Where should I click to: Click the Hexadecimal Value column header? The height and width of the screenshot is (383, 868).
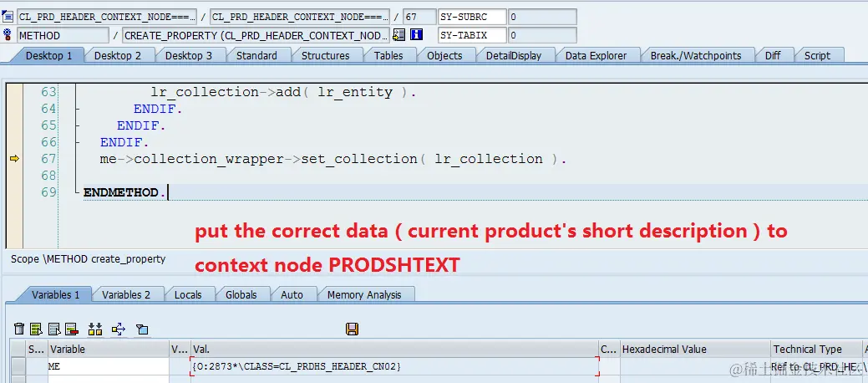pyautogui.click(x=695, y=350)
